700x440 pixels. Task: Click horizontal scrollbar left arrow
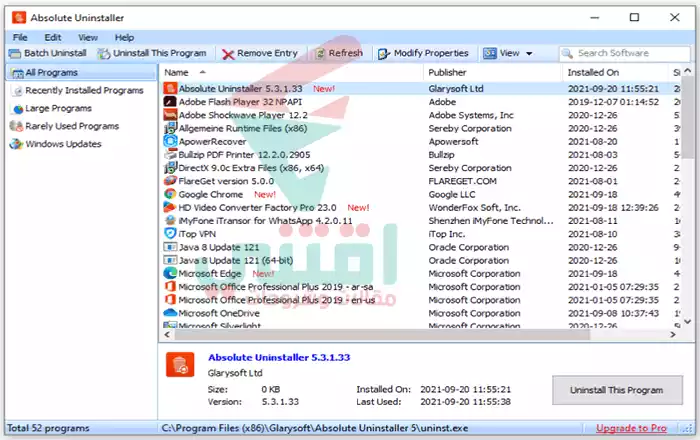[167, 335]
